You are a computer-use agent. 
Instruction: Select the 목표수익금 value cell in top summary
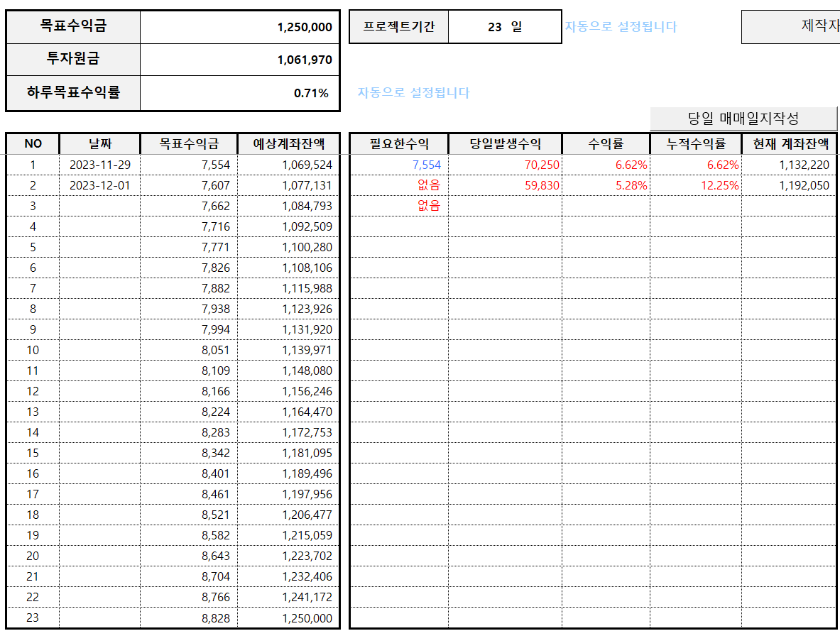pos(240,28)
